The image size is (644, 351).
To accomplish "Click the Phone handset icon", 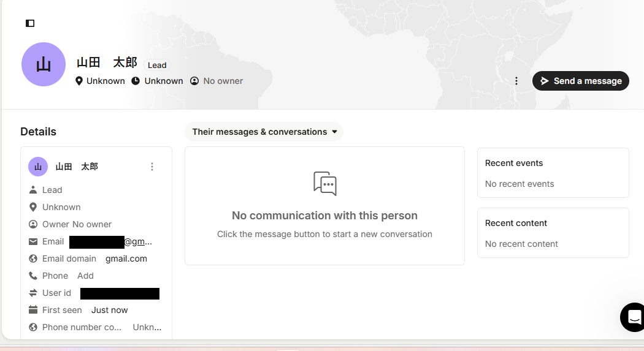I will coord(33,276).
